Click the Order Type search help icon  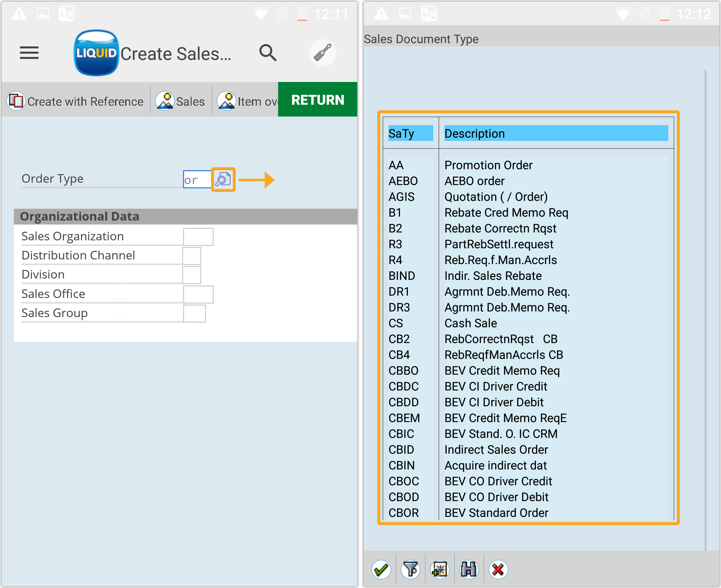[223, 179]
